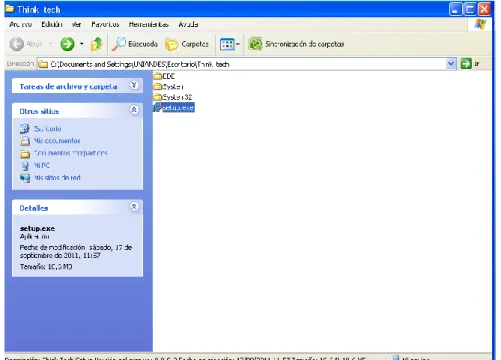Click the Sincronización de carpetas icon

[x=256, y=44]
